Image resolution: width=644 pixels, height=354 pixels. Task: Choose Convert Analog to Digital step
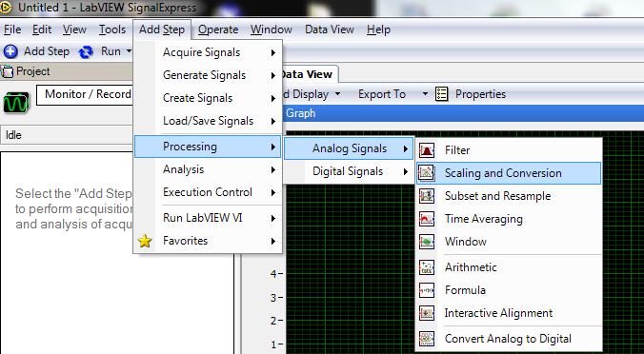509,339
